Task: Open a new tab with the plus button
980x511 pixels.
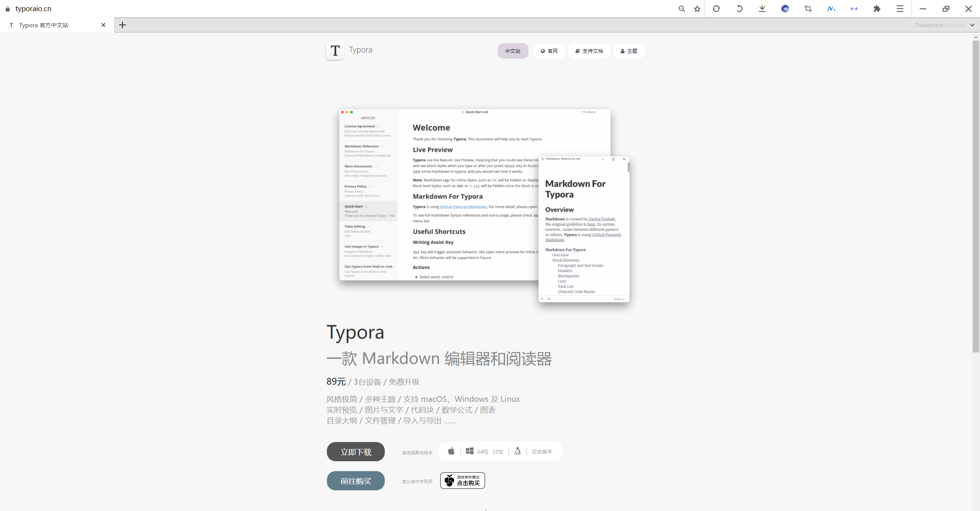Action: pyautogui.click(x=122, y=25)
